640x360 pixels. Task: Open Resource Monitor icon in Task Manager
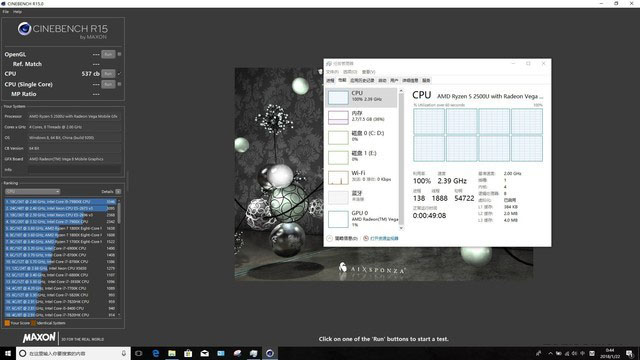[366, 238]
